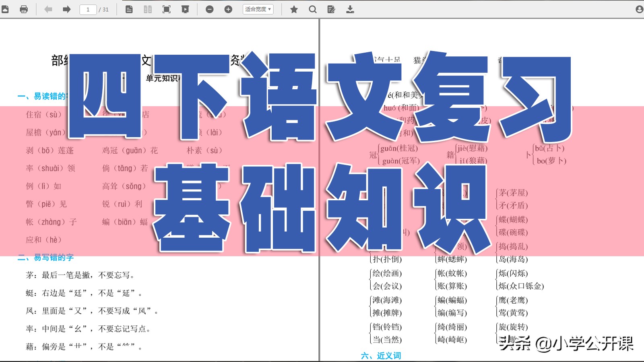This screenshot has width=644, height=362.
Task: Open file options via toolbar menu
Action: tap(6, 9)
